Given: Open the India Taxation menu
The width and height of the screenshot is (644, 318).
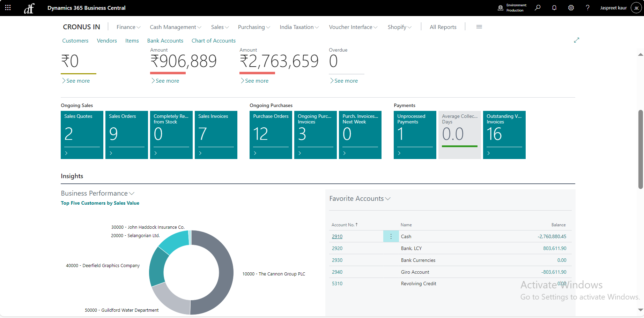Looking at the screenshot, I should 299,27.
